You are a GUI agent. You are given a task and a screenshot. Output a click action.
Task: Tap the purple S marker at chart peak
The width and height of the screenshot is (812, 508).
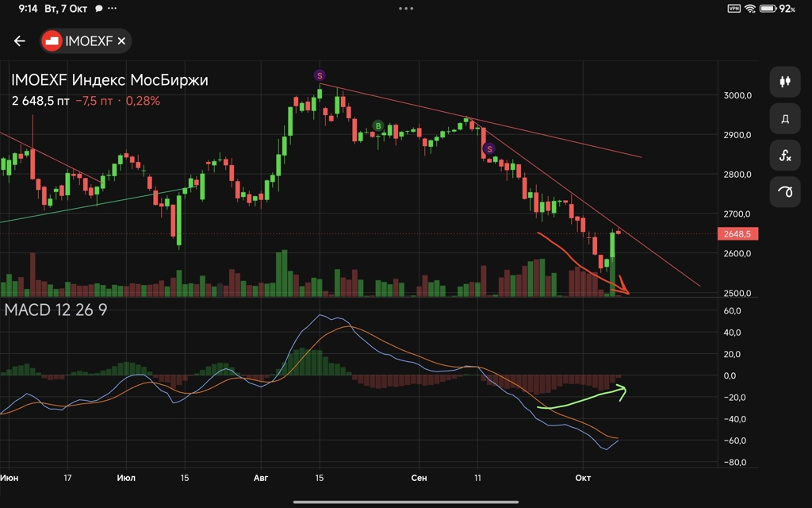(320, 75)
